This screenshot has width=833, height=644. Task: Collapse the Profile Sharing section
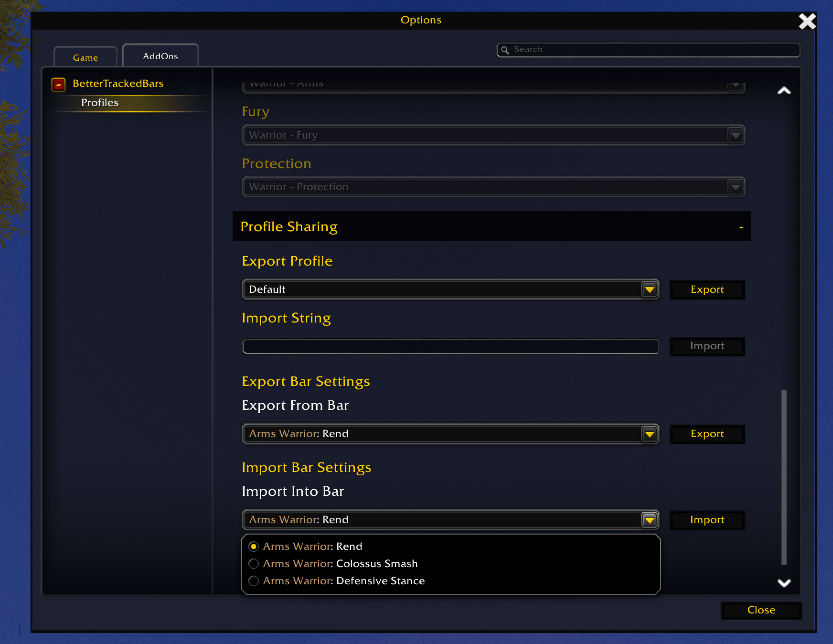(x=741, y=227)
